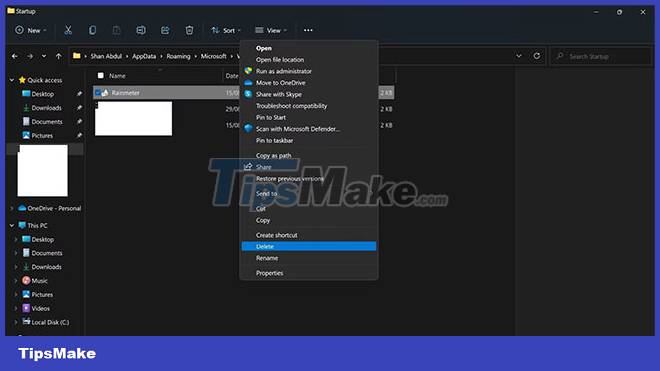The image size is (660, 371).
Task: Click Microsoft in address path
Action: click(x=213, y=56)
